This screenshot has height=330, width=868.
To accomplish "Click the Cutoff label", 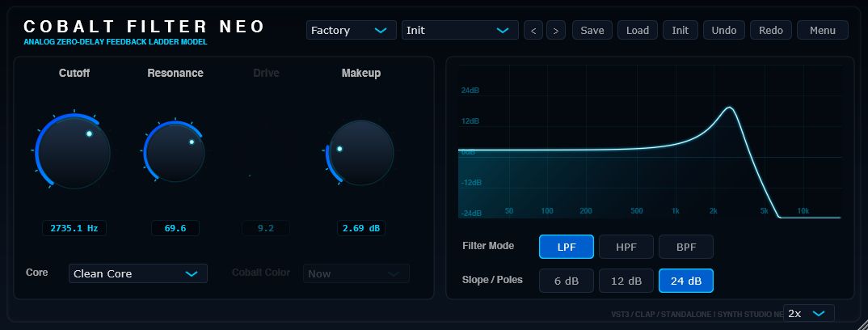I will tap(74, 73).
